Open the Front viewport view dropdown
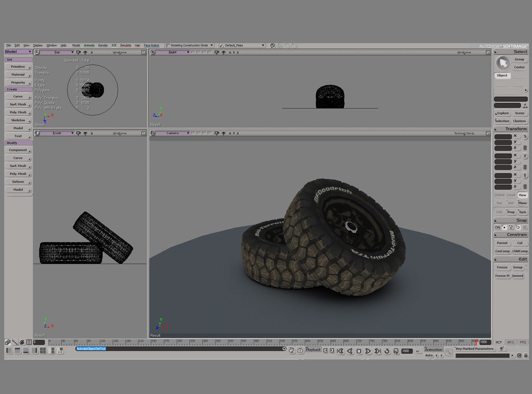This screenshot has width=532, height=394. [x=57, y=133]
